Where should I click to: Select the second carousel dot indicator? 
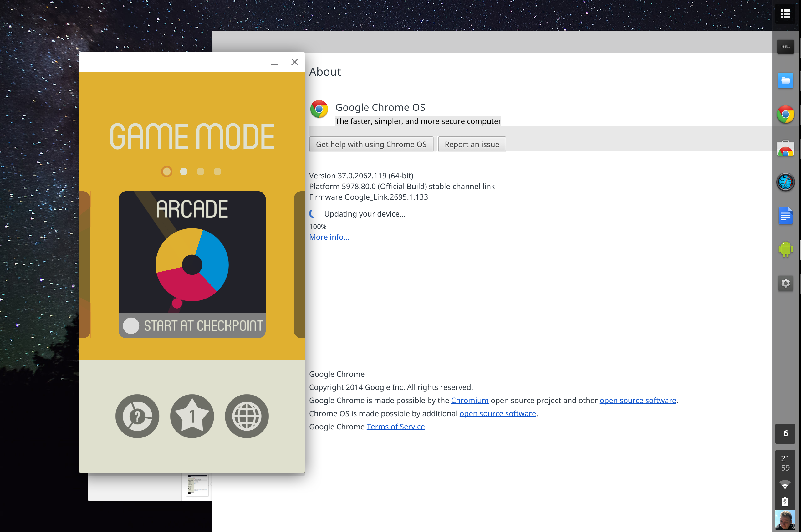tap(184, 171)
